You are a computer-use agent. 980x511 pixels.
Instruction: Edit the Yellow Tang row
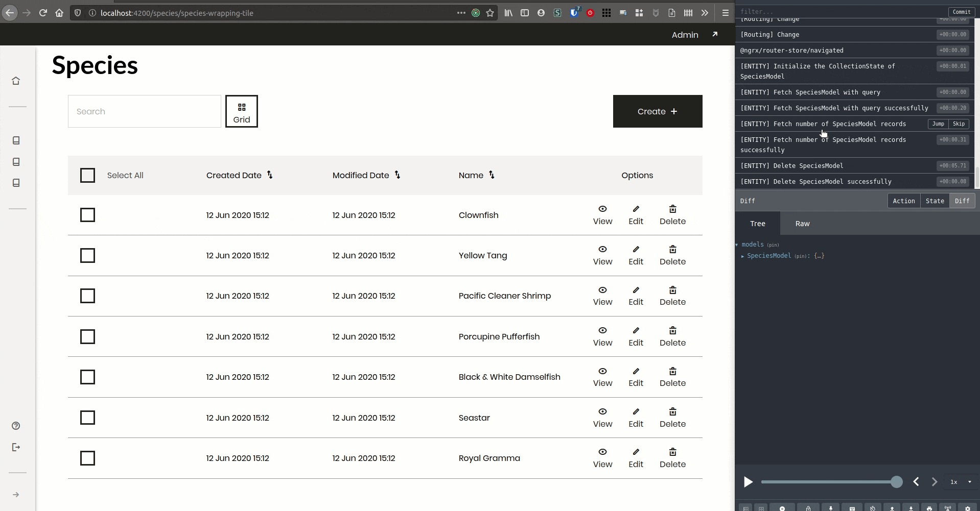coord(636,255)
